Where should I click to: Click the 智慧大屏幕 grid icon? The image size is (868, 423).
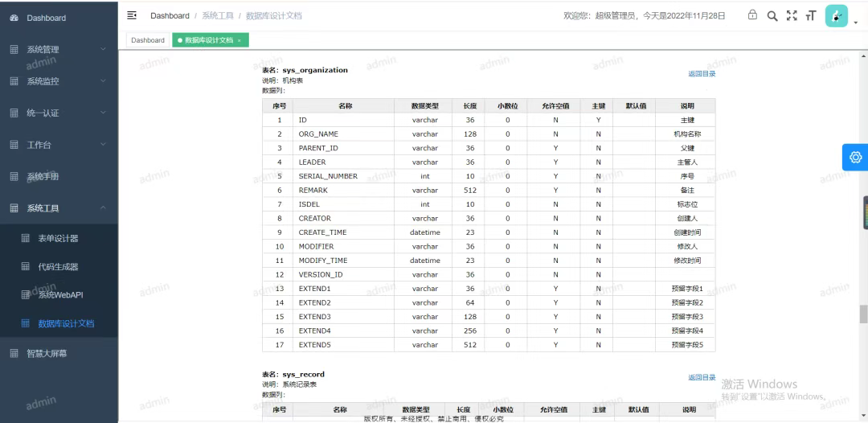click(x=14, y=353)
